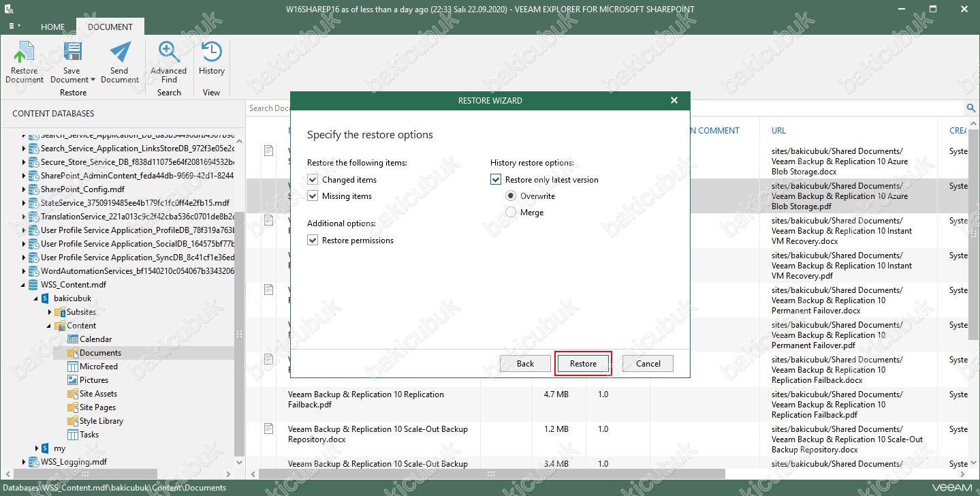Click the document list horizontal scrollbar

490,474
